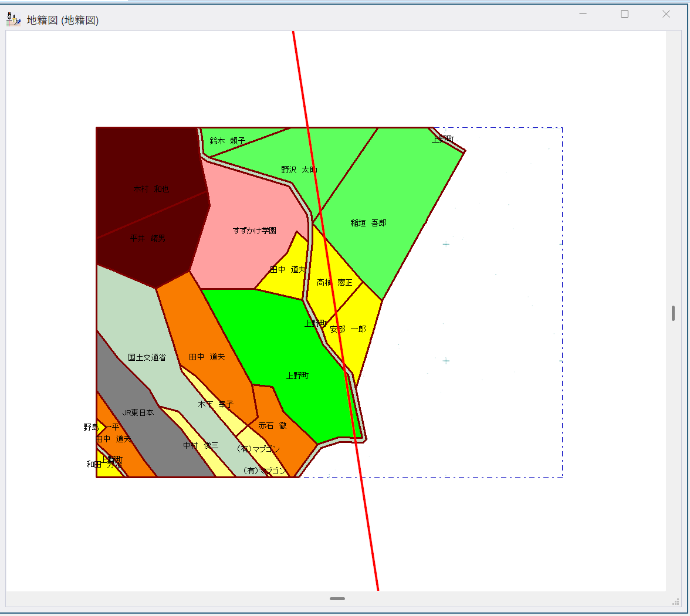Select the pink すずかけ学園 parcel label
This screenshot has width=690, height=616.
[x=255, y=231]
